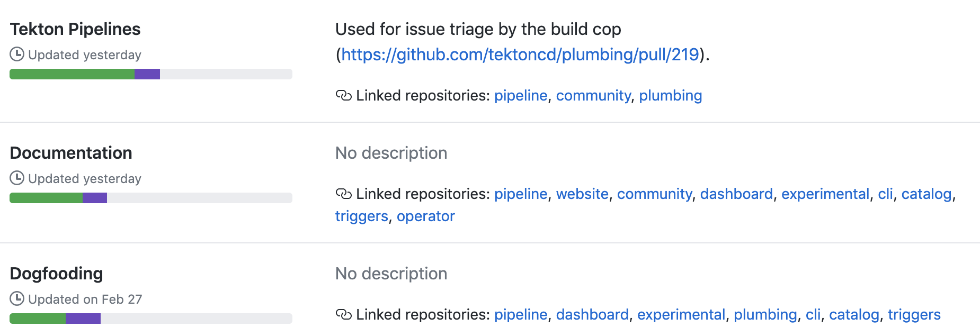The width and height of the screenshot is (980, 327).
Task: Click the linked repositories chain icon for Tekton Pipelines
Action: pyautogui.click(x=343, y=95)
